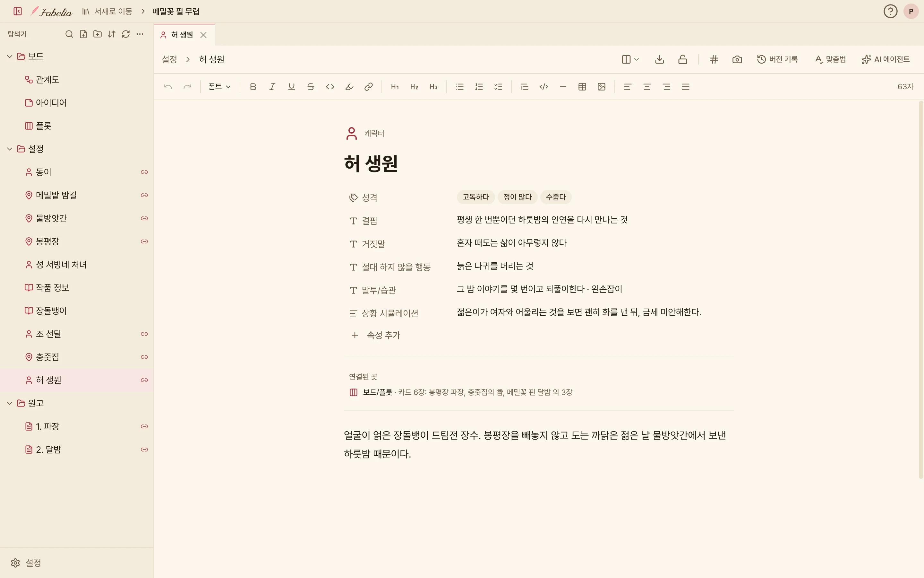Image resolution: width=924 pixels, height=578 pixels.
Task: Toggle inline code formatting
Action: click(x=330, y=87)
